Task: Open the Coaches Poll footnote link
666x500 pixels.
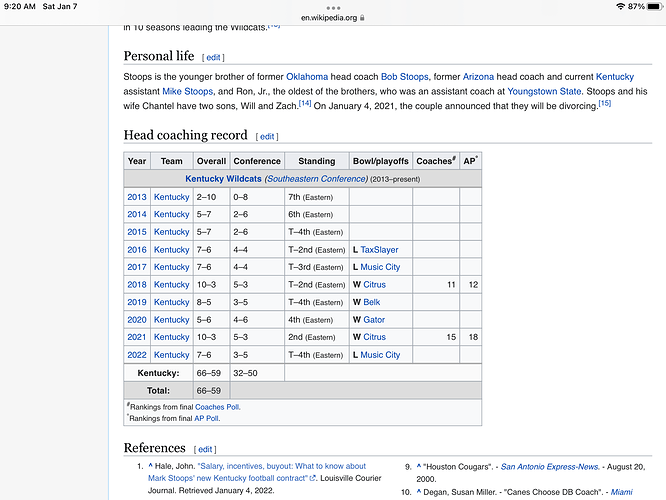Action: (x=217, y=407)
